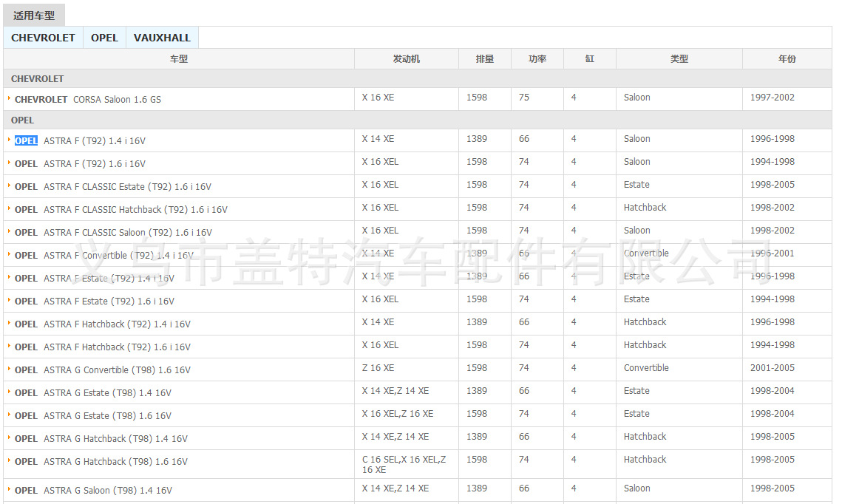Image resolution: width=842 pixels, height=504 pixels.
Task: Click arrow bullet before ASTRA G Saloon (T98)
Action: [9, 489]
